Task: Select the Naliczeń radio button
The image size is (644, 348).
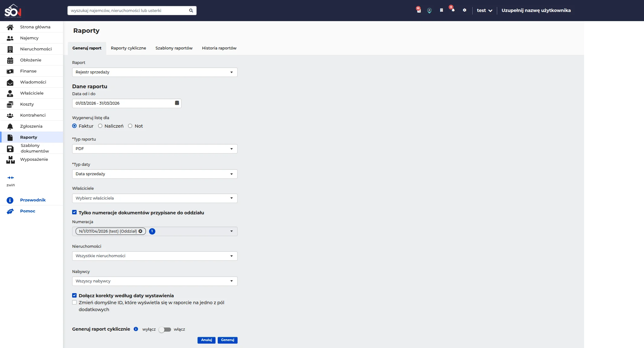Action: [x=100, y=126]
